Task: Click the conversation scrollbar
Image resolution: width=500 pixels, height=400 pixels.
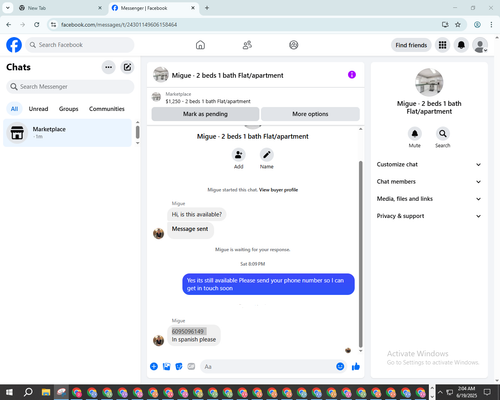Action: (x=360, y=253)
